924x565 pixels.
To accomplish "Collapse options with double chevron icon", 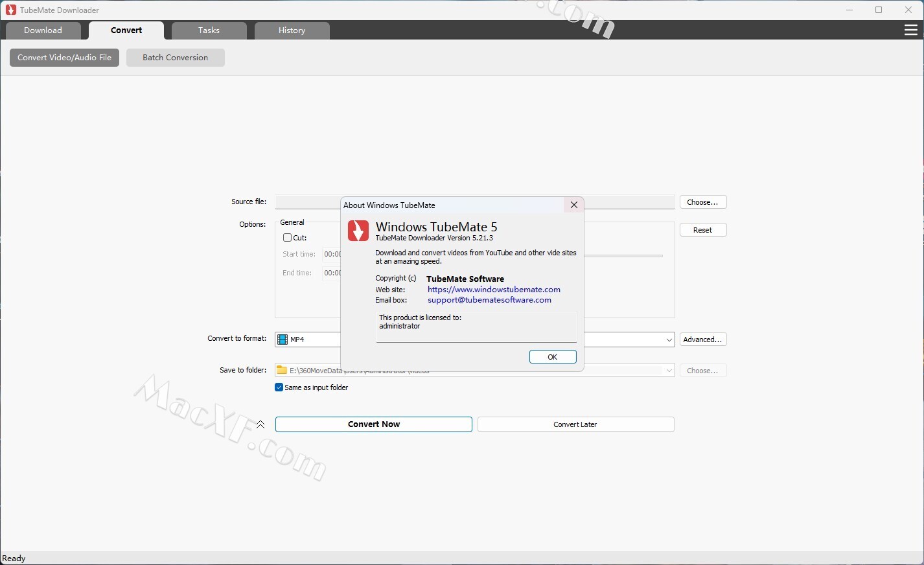I will [x=260, y=424].
